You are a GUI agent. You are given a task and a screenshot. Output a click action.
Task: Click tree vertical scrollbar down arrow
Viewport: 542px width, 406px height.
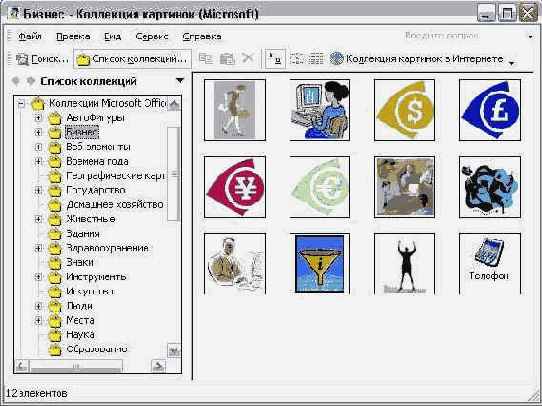[174, 350]
